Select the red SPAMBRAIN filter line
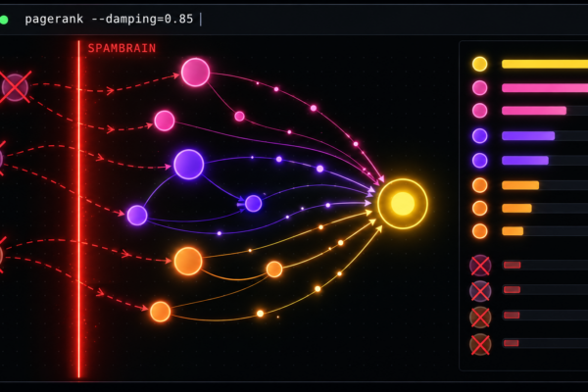Screen dimensions: 588x392 [x=78, y=209]
